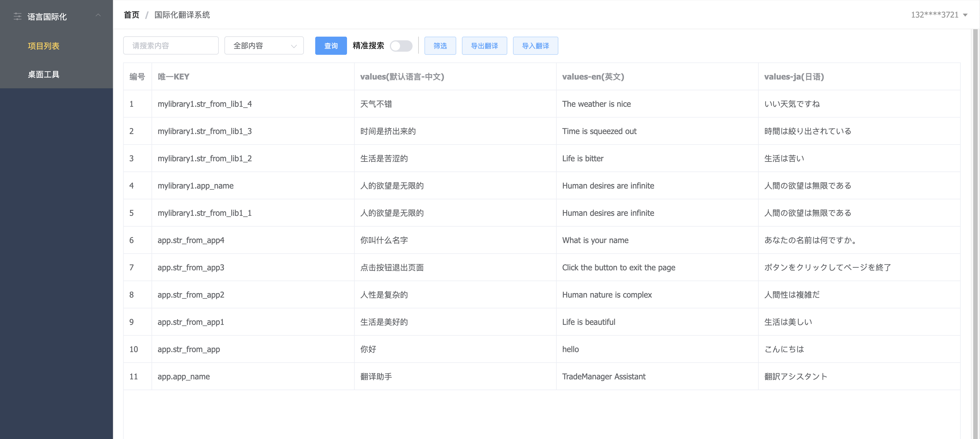Select the 点击按钮退出页面 Chinese value cell
Viewport: 980px width, 439px height.
click(x=392, y=268)
